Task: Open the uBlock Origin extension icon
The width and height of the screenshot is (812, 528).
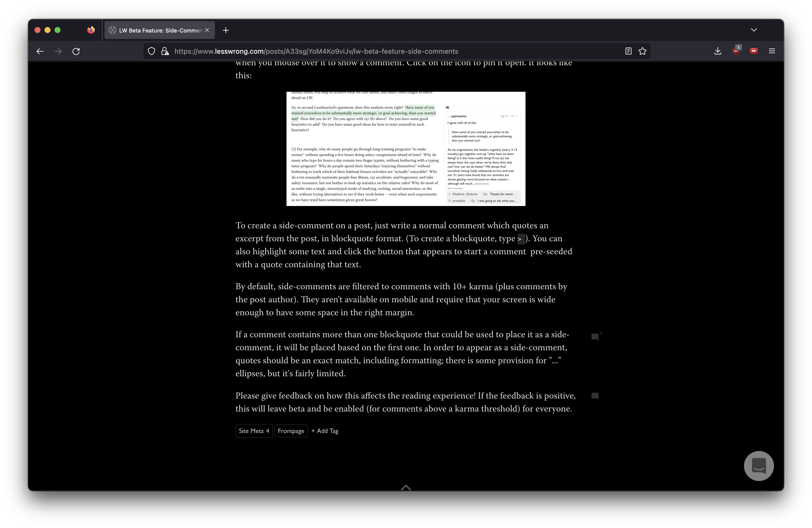Action: pos(736,51)
